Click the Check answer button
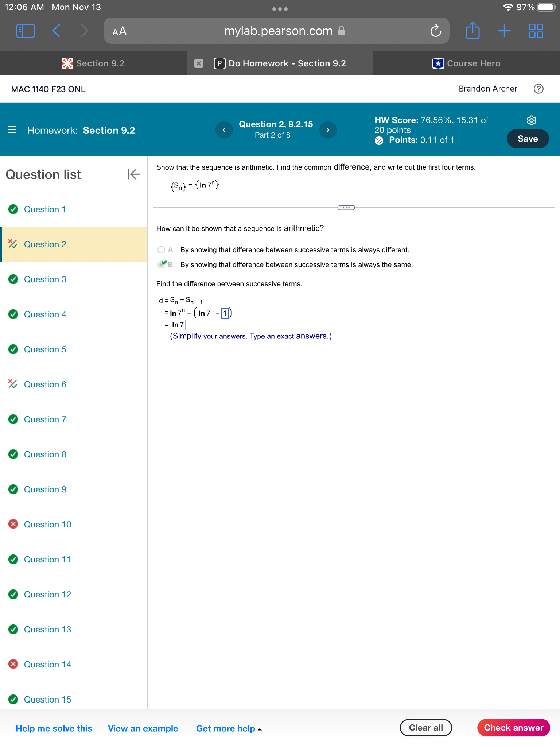Image resolution: width=560 pixels, height=747 pixels. click(513, 728)
